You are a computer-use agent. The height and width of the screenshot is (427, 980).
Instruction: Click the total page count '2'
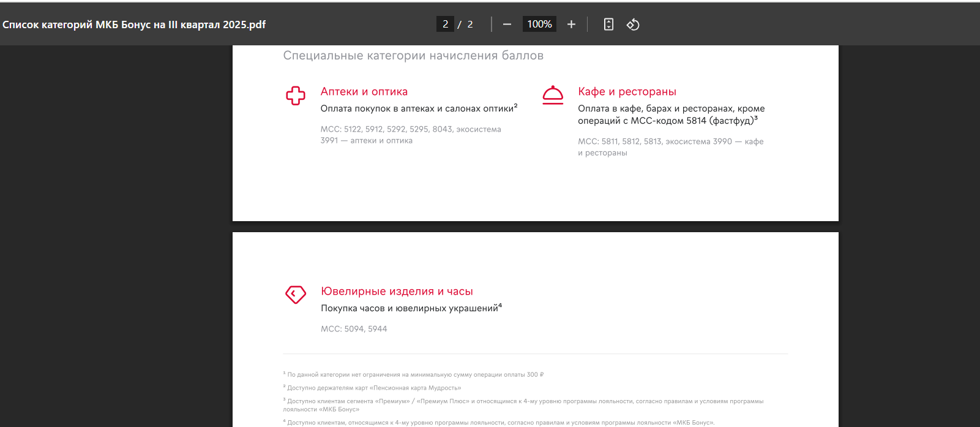(x=470, y=24)
